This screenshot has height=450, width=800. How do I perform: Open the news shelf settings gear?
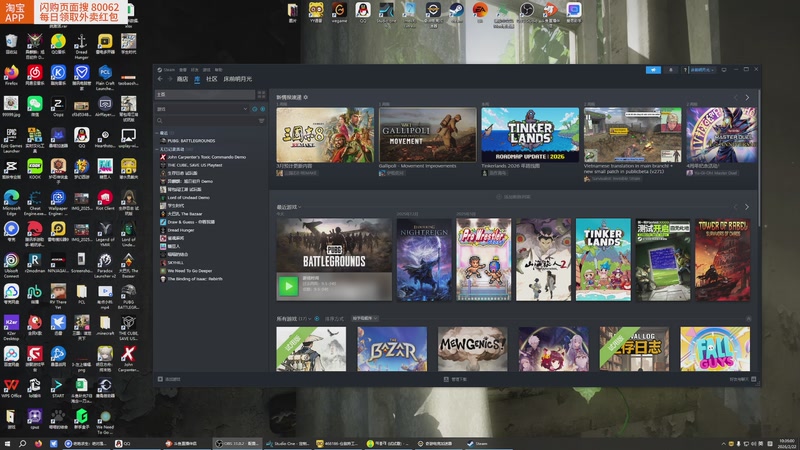(306, 97)
